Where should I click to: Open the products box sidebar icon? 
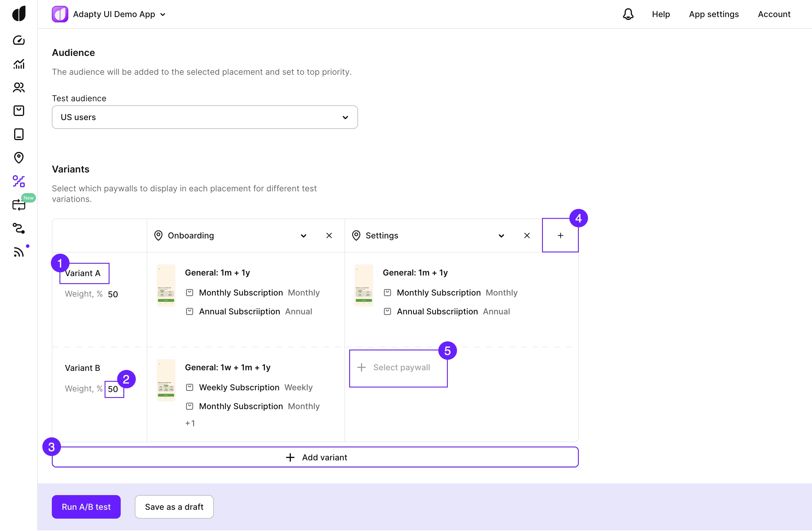coord(19,110)
